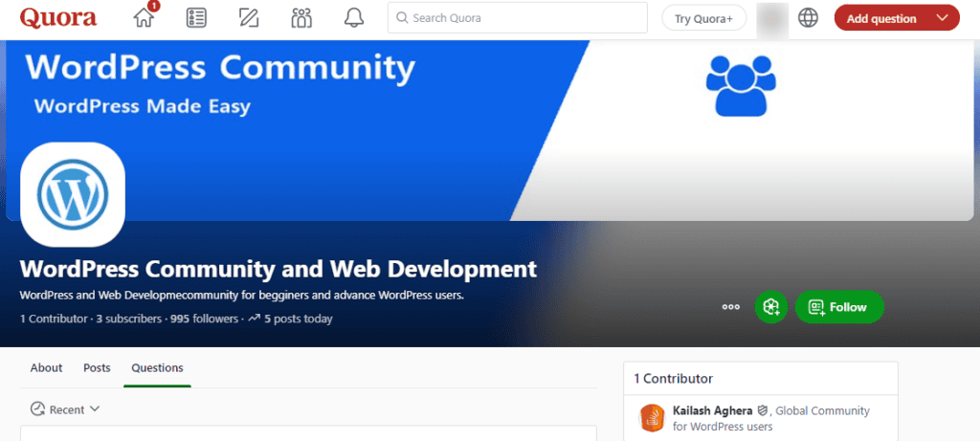Click the WordPress space logo
Viewport: 980px width, 441px height.
point(73,194)
